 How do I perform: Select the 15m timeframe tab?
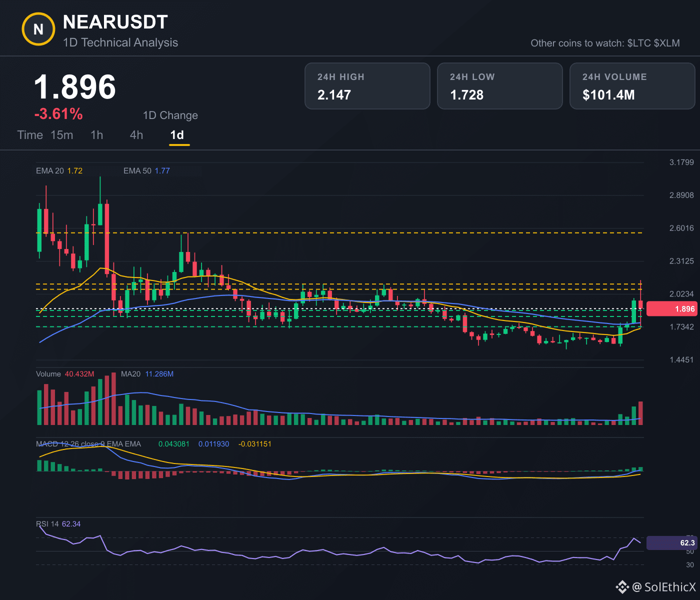pos(62,135)
